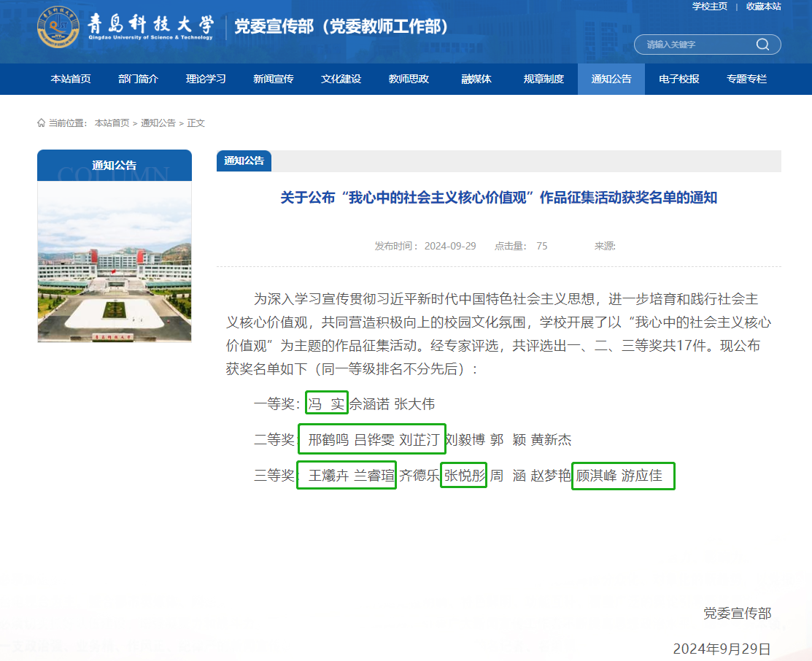
Task: Open 电子校报 from navigation bar
Action: coord(678,79)
